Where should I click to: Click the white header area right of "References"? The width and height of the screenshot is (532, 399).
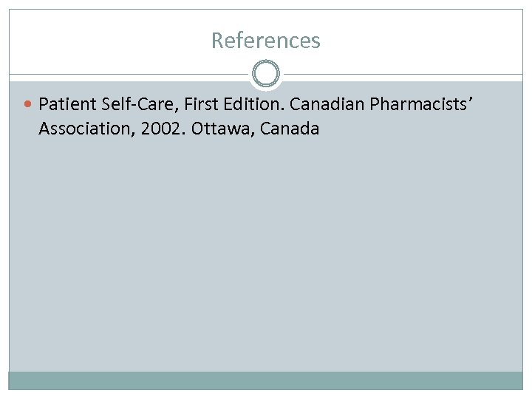(x=429, y=40)
